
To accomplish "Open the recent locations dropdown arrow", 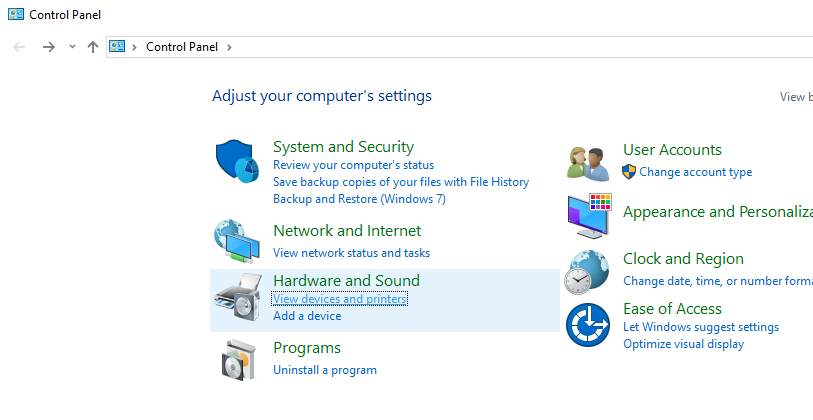I will tap(72, 47).
